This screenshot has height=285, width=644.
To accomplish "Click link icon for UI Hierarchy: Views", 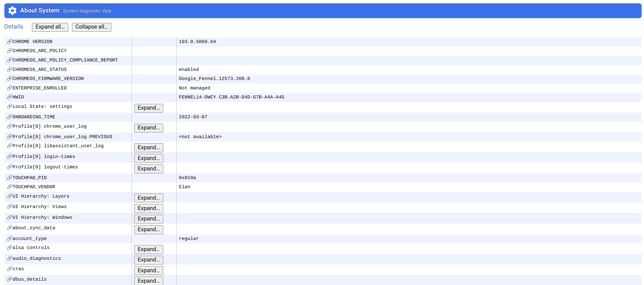I will coord(9,206).
